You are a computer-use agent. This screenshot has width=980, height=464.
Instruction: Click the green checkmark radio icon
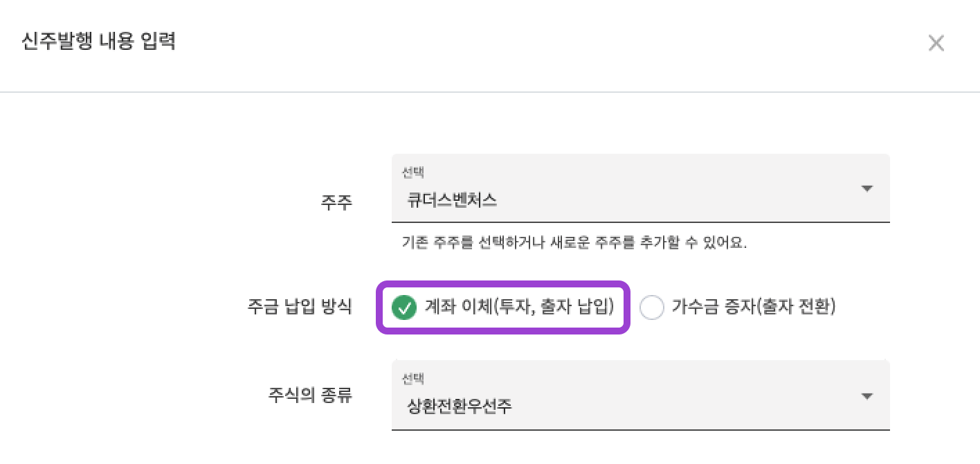point(403,307)
